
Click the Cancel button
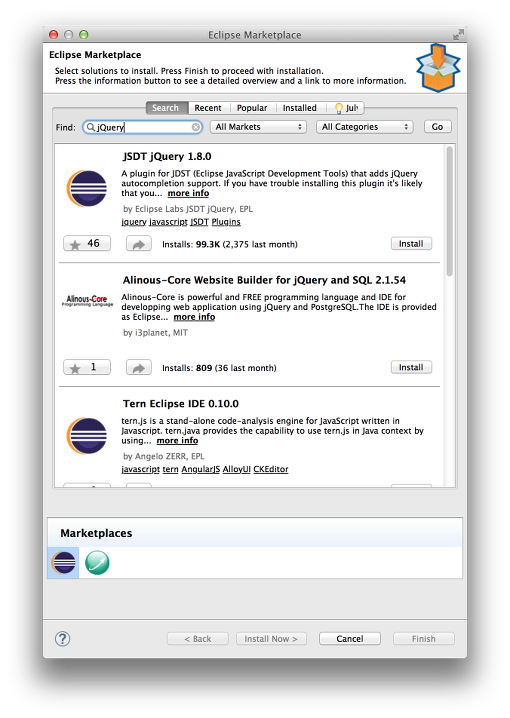point(350,639)
